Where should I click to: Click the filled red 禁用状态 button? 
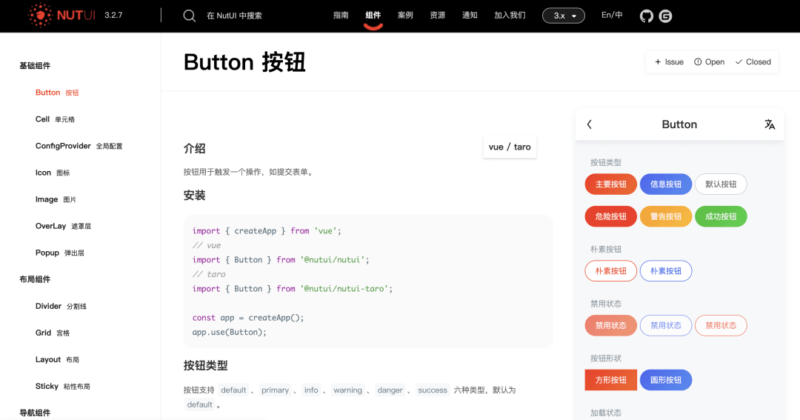click(x=611, y=326)
